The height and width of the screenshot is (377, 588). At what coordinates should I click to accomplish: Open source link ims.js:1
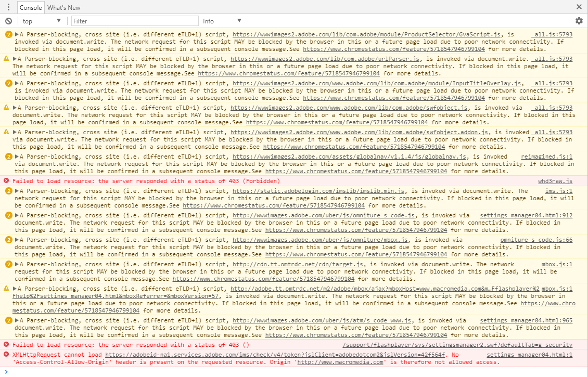559,191
